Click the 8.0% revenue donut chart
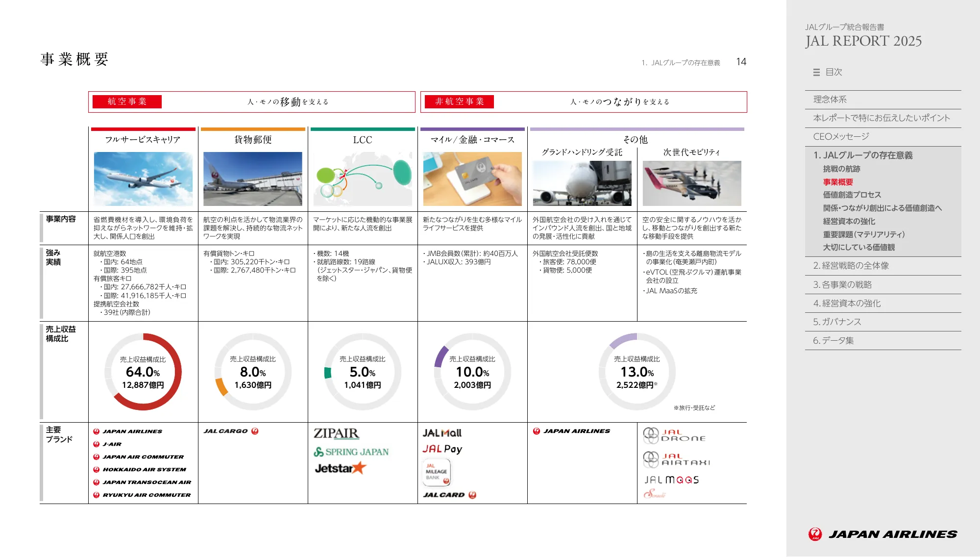The width and height of the screenshot is (980, 557). [x=253, y=372]
